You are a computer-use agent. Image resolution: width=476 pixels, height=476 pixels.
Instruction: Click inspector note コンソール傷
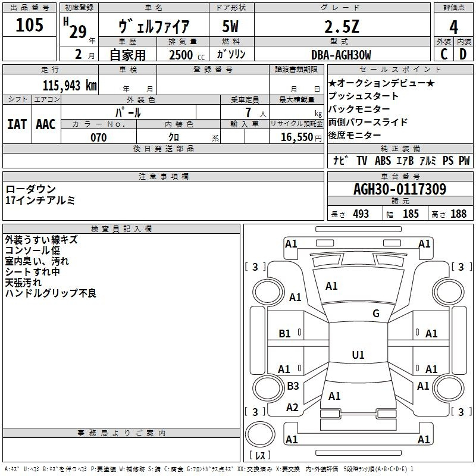click(33, 250)
